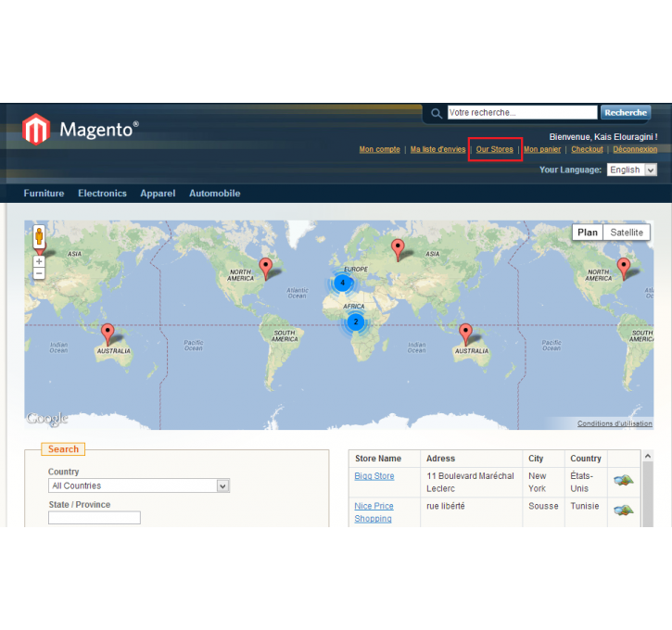Zoom in with the map plus button
Image resolution: width=672 pixels, height=630 pixels.
(x=39, y=261)
